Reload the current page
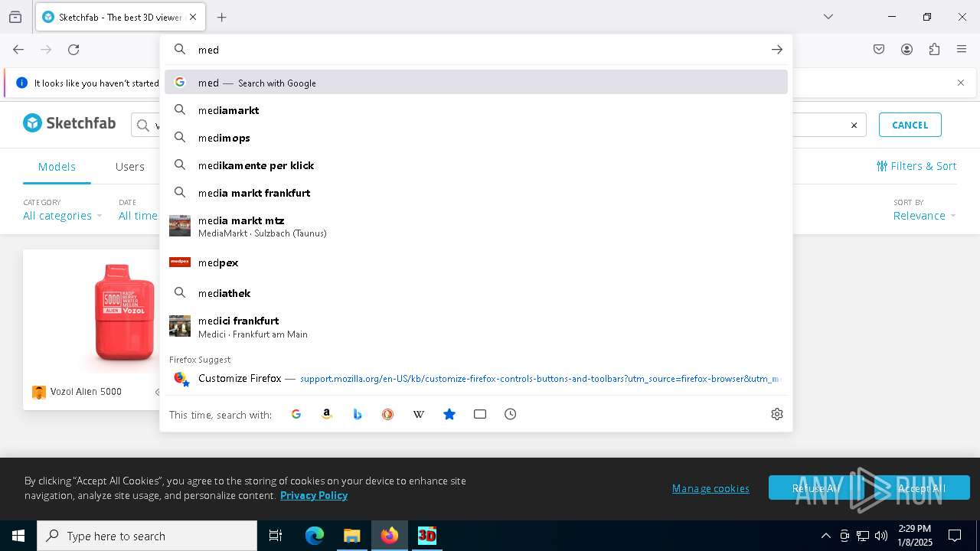The height and width of the screenshot is (551, 980). 73,50
